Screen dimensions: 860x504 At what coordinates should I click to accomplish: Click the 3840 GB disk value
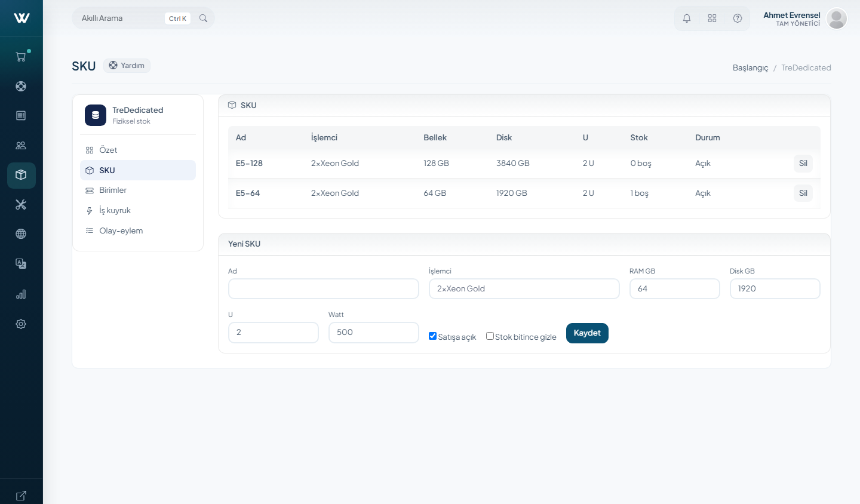tap(513, 163)
